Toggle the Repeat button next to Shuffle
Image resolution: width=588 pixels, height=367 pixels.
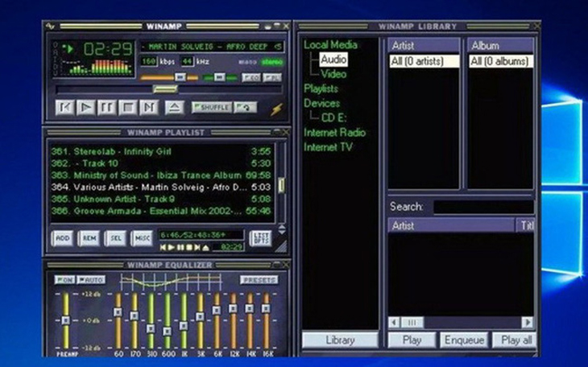245,108
